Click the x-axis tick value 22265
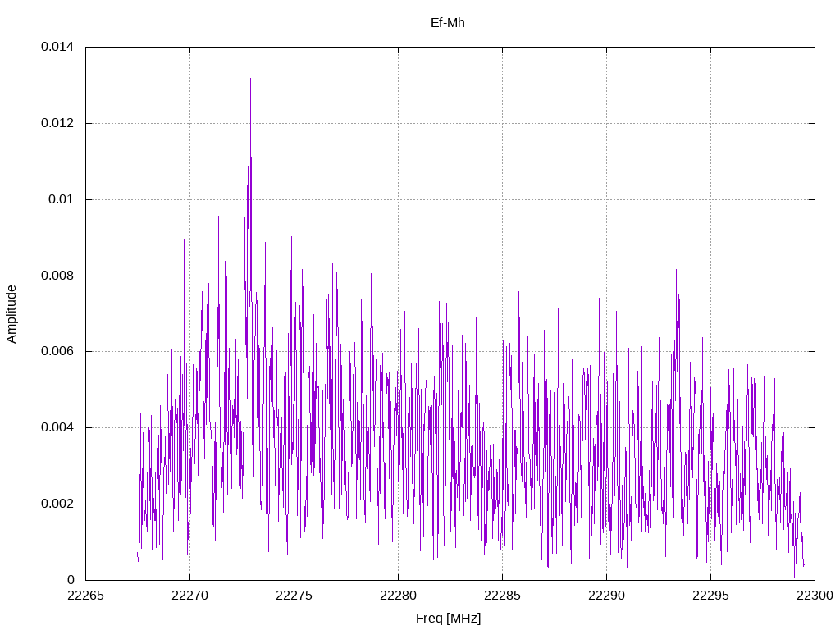The image size is (840, 630). coord(85,596)
